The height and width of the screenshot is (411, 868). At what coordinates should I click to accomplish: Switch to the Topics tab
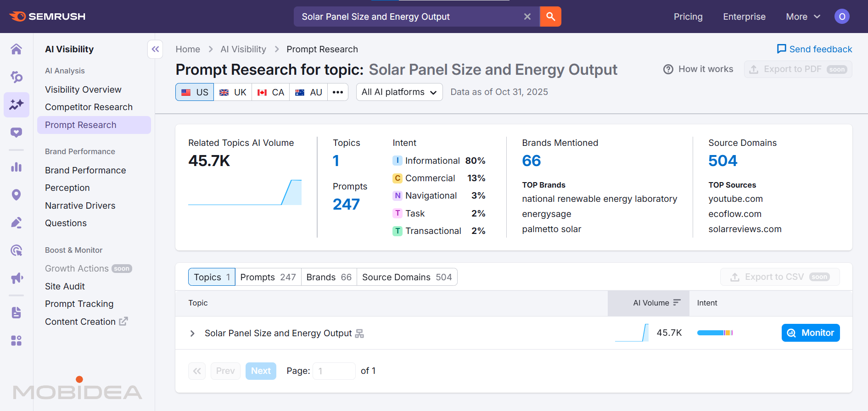pyautogui.click(x=212, y=277)
